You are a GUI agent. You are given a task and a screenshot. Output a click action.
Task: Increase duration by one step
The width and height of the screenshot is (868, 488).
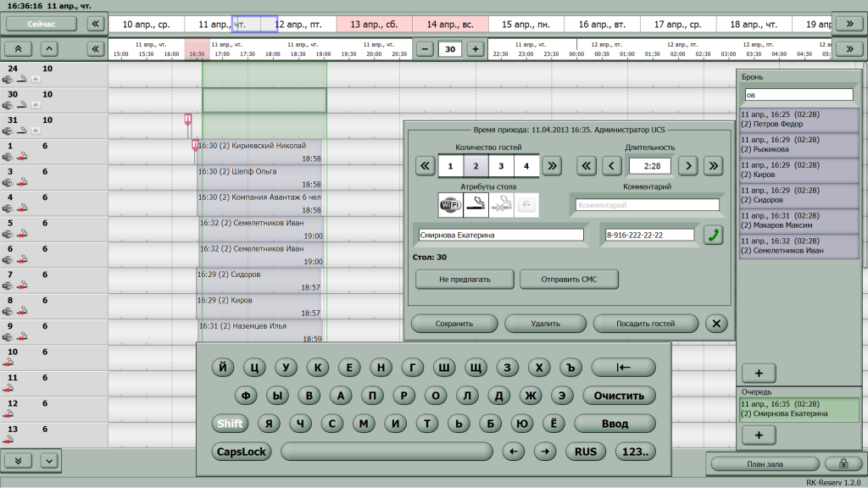688,166
